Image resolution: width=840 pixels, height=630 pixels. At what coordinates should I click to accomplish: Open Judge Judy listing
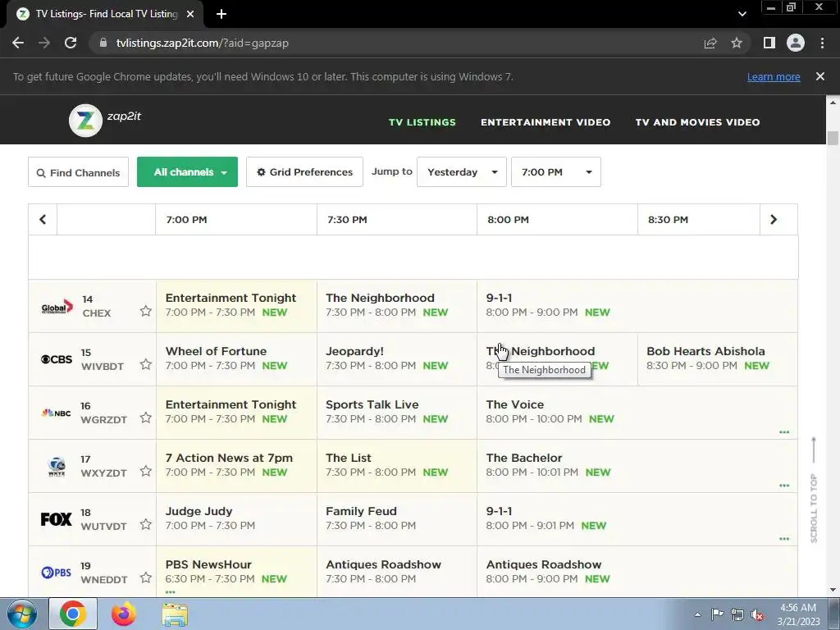[199, 511]
